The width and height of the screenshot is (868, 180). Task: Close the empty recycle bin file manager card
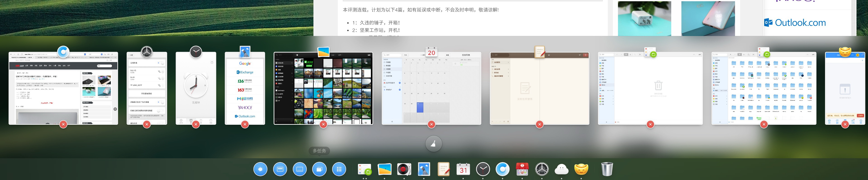[x=650, y=124]
